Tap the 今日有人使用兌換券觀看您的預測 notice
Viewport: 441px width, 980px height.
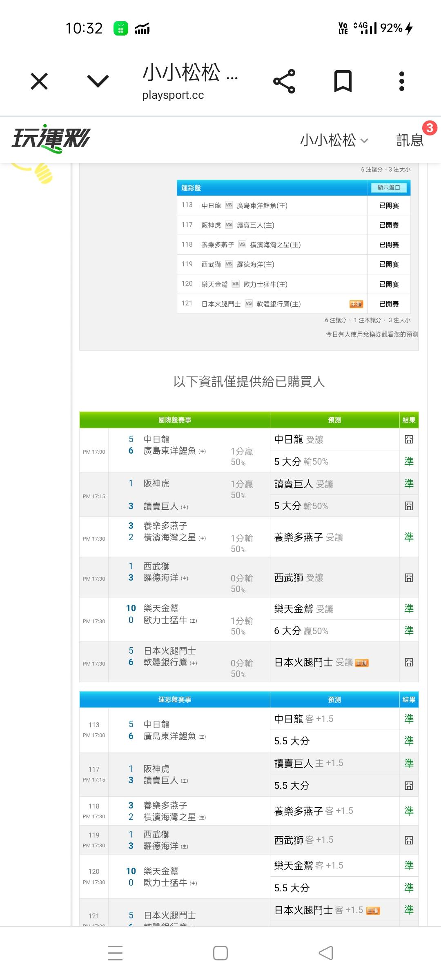[372, 334]
